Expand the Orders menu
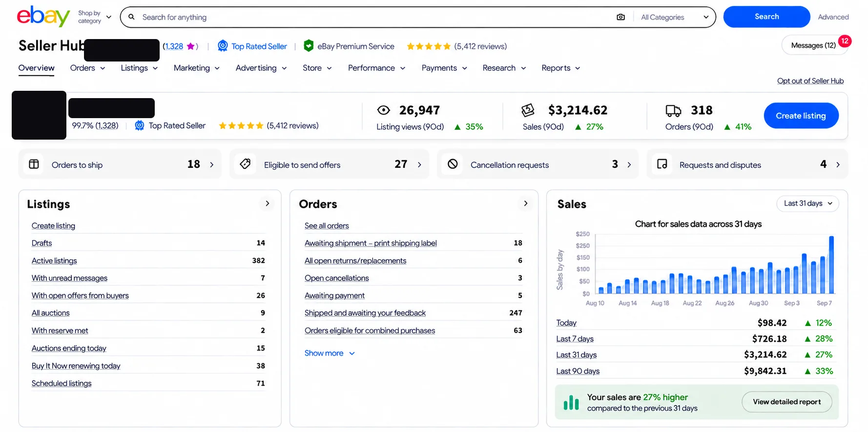Screen dimensions: 868x432 point(87,68)
